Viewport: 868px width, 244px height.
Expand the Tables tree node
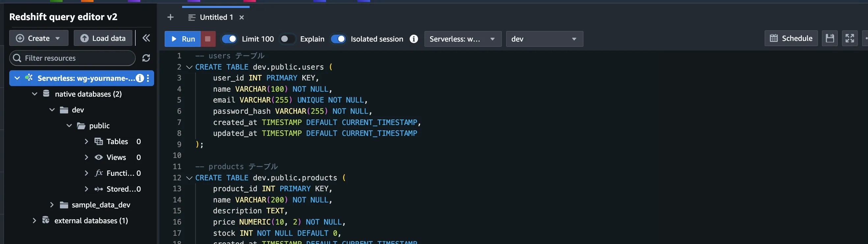pyautogui.click(x=86, y=141)
